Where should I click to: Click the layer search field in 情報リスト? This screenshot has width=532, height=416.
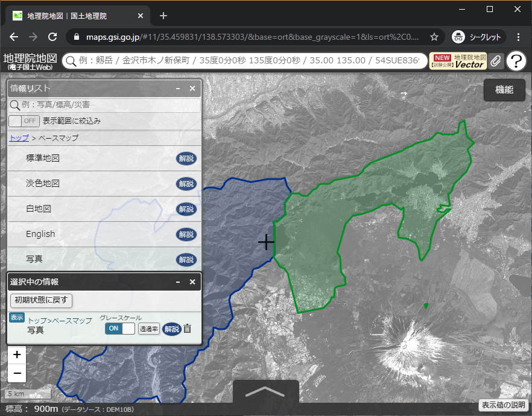[x=104, y=105]
